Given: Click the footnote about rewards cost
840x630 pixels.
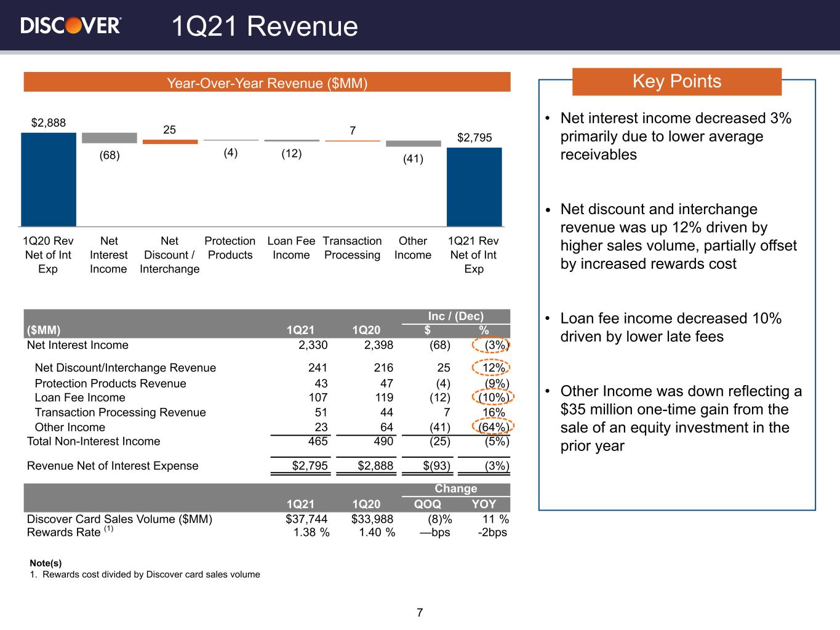Looking at the screenshot, I should (145, 575).
